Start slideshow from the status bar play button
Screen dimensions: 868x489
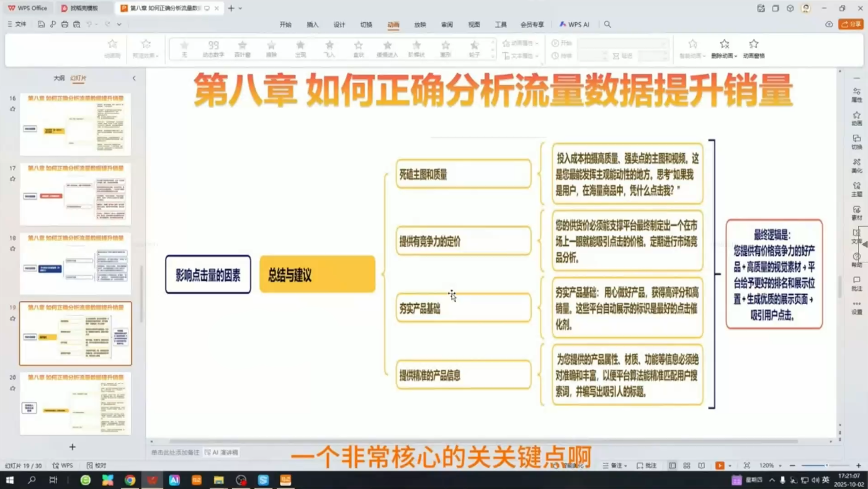(720, 465)
